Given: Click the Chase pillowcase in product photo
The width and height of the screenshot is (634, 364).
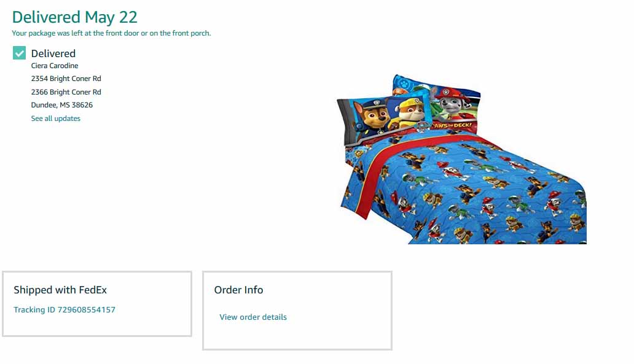Looking at the screenshot, I should (382, 117).
